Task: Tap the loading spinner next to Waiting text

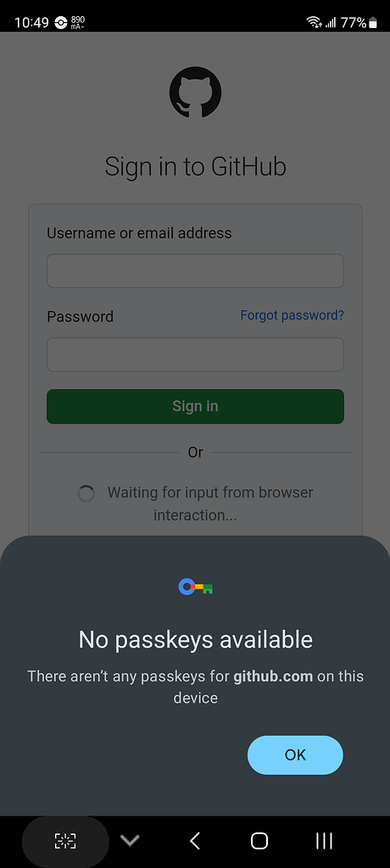Action: pos(86,493)
